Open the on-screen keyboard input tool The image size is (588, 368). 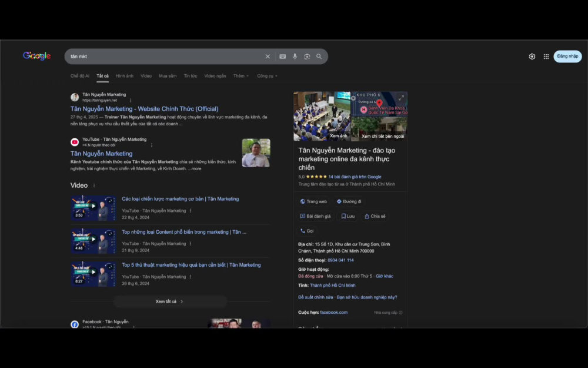pyautogui.click(x=282, y=57)
